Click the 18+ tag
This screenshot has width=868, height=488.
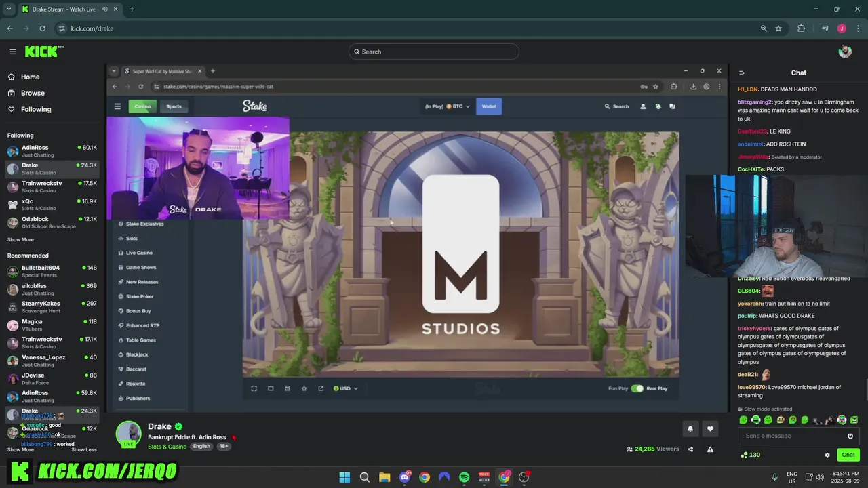coord(224,447)
